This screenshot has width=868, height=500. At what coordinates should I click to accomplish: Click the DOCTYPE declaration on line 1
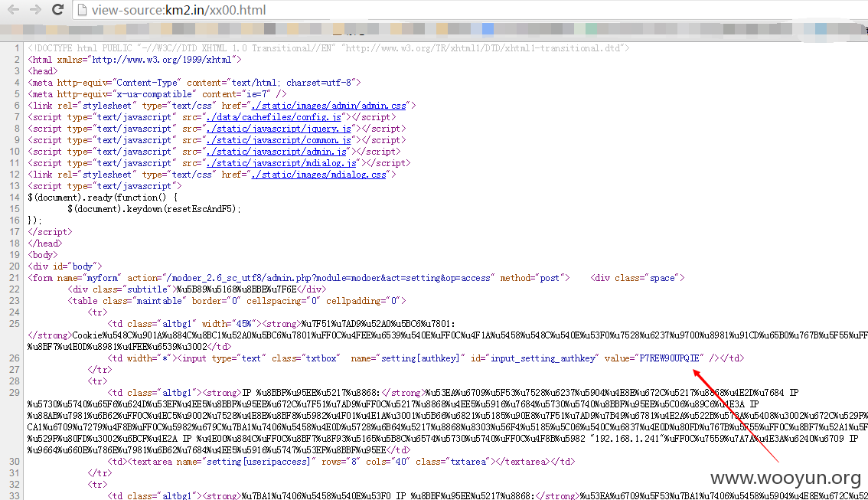tap(328, 48)
